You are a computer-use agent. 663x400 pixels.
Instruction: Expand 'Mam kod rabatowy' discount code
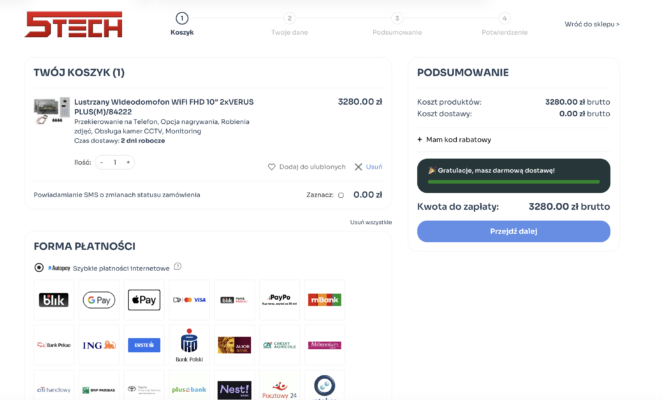pyautogui.click(x=454, y=140)
